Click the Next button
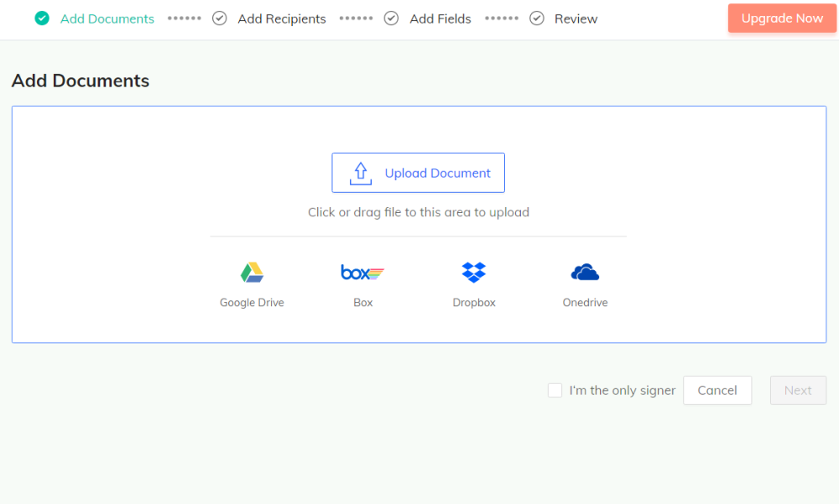The width and height of the screenshot is (839, 504). tap(798, 390)
